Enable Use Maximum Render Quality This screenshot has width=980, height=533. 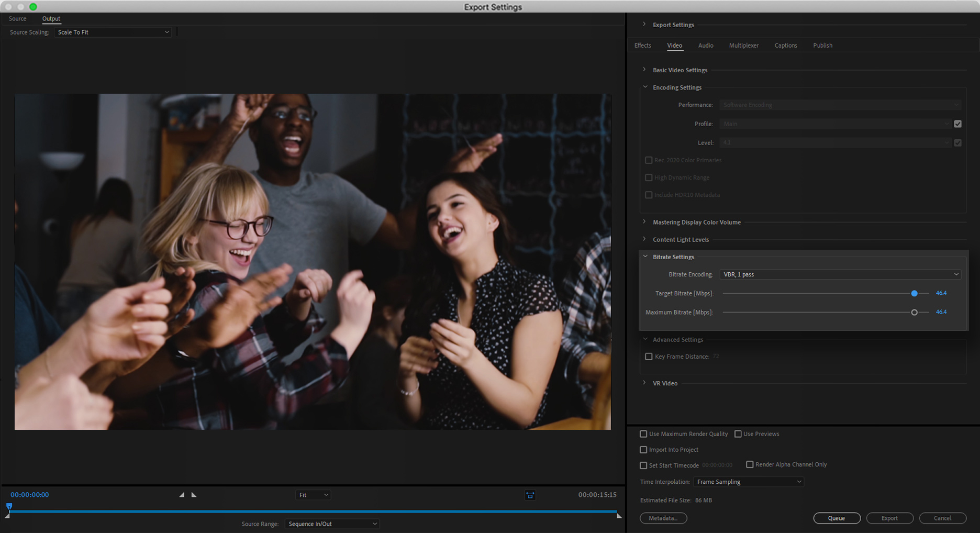point(643,434)
